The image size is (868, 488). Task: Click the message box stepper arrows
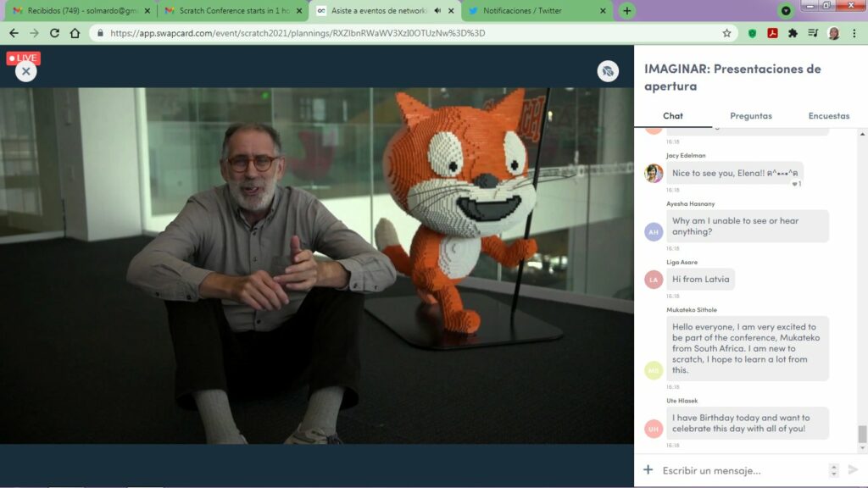(x=834, y=470)
